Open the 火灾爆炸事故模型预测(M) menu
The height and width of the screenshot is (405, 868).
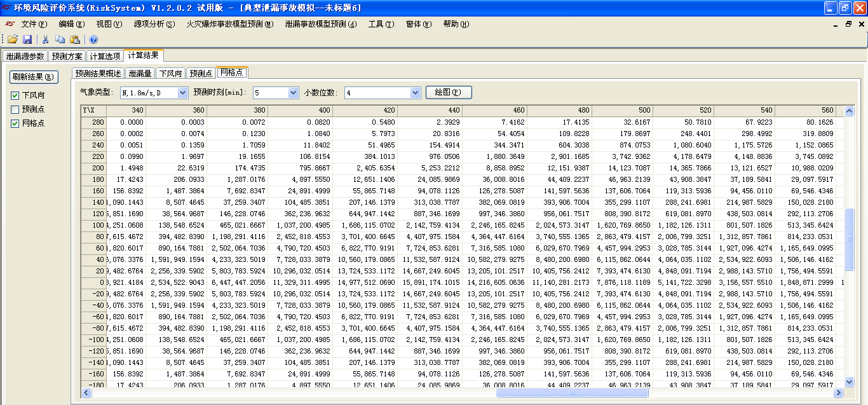pyautogui.click(x=230, y=24)
